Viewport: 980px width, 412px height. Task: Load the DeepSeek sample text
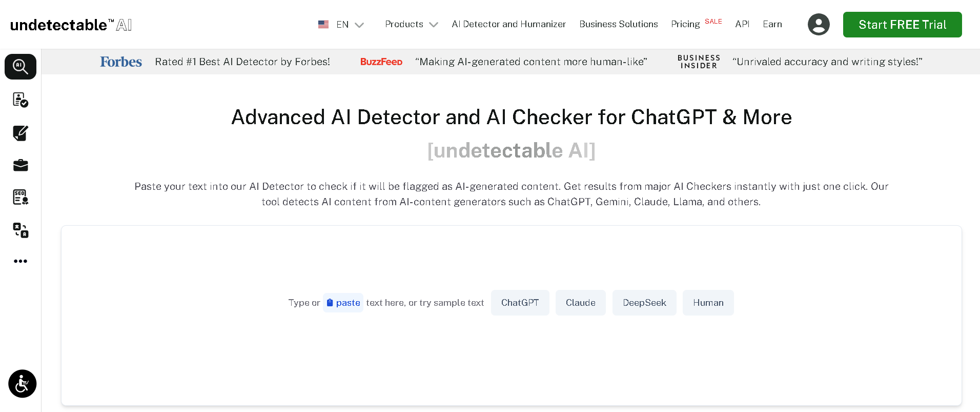pyautogui.click(x=644, y=303)
